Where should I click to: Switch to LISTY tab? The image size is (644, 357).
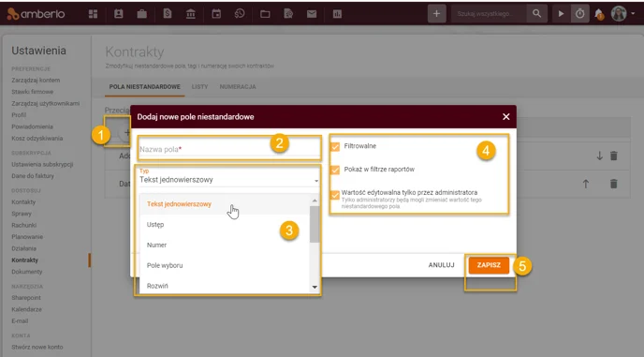click(x=199, y=87)
